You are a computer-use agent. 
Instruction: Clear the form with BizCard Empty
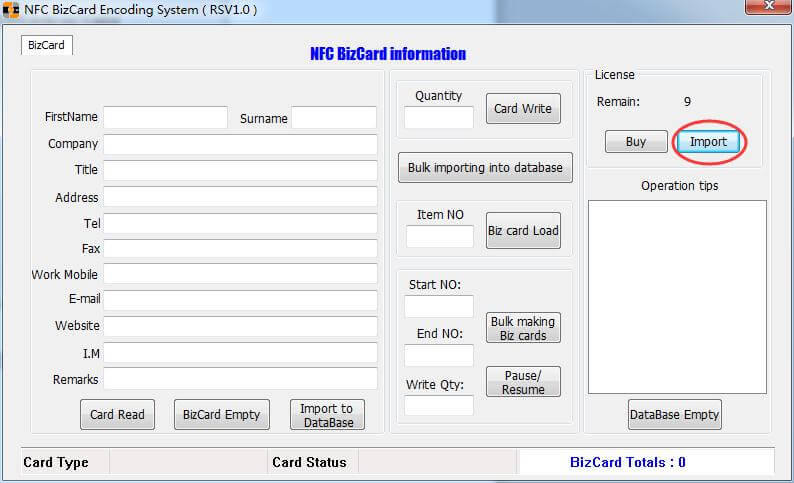coord(222,415)
